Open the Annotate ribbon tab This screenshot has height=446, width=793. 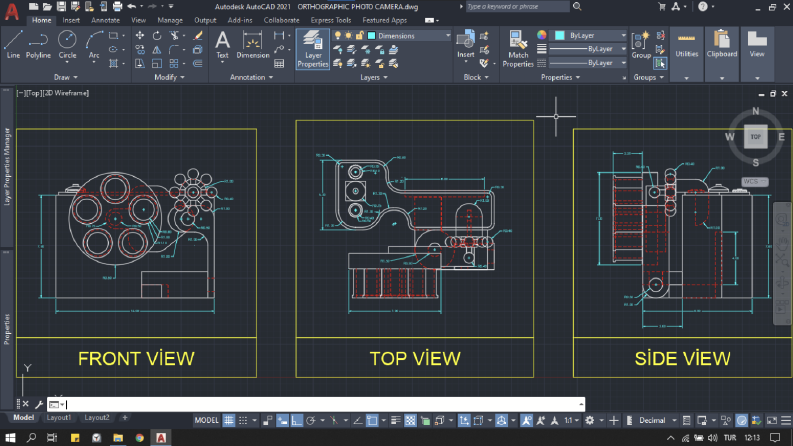[105, 20]
